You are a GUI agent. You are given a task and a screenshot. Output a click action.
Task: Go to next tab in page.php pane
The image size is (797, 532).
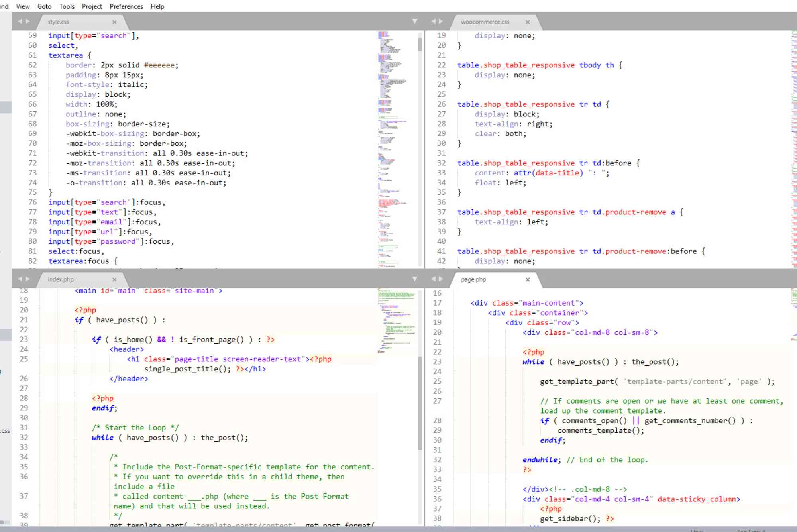tap(441, 279)
